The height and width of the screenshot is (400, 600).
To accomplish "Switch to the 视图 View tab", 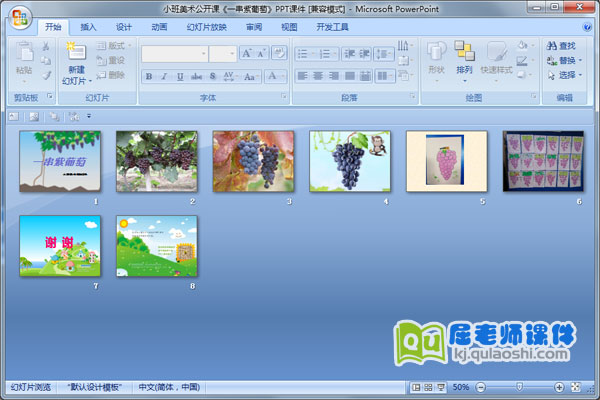I will click(x=289, y=27).
